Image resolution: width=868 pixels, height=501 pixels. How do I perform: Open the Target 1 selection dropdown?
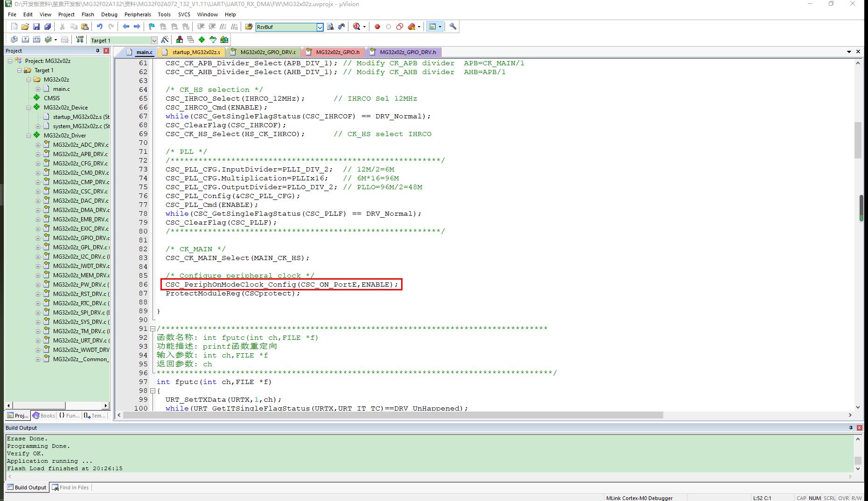154,40
